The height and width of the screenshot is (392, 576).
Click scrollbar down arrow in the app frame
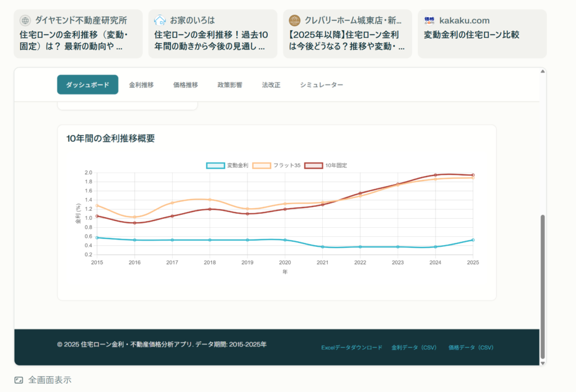click(x=543, y=363)
